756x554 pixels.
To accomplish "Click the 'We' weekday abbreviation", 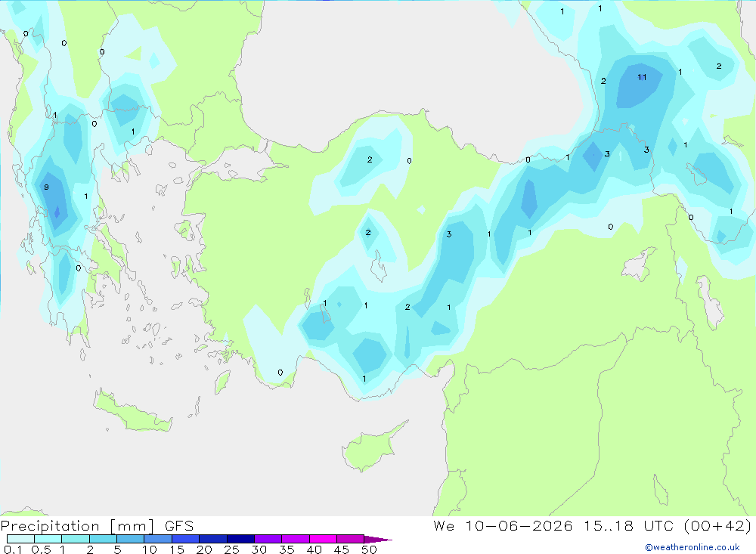I will coord(444,525).
